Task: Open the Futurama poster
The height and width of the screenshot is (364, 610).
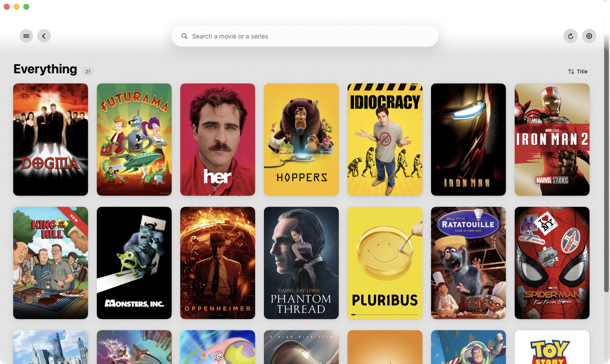Action: tap(134, 139)
